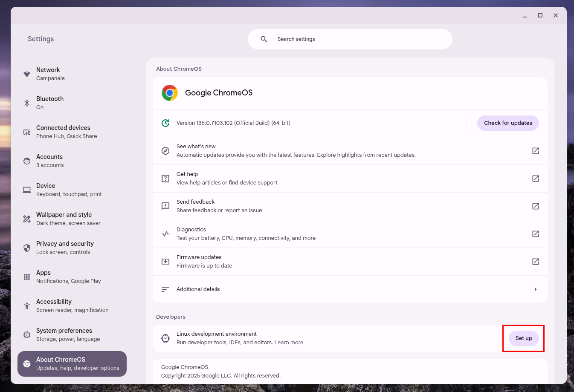The height and width of the screenshot is (392, 574).
Task: Launch Diagnostics via its external link icon
Action: coord(536,234)
